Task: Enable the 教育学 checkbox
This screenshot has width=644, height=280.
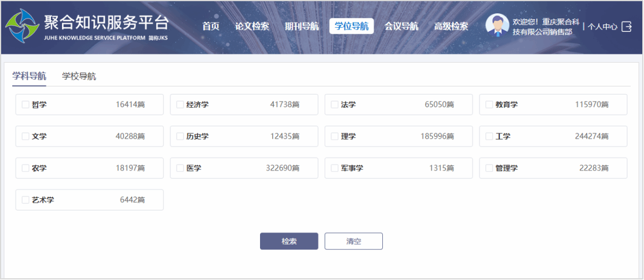Action: (489, 105)
